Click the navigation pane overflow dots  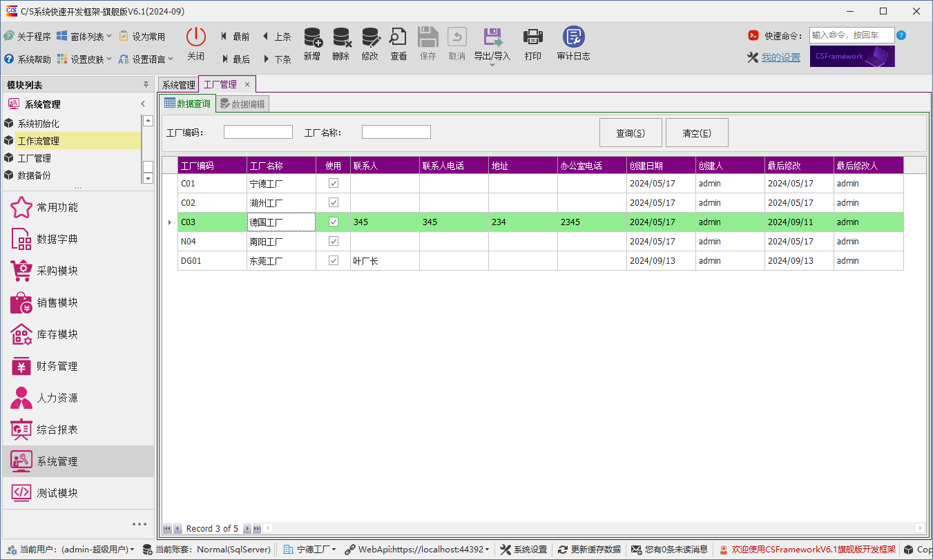click(x=140, y=524)
